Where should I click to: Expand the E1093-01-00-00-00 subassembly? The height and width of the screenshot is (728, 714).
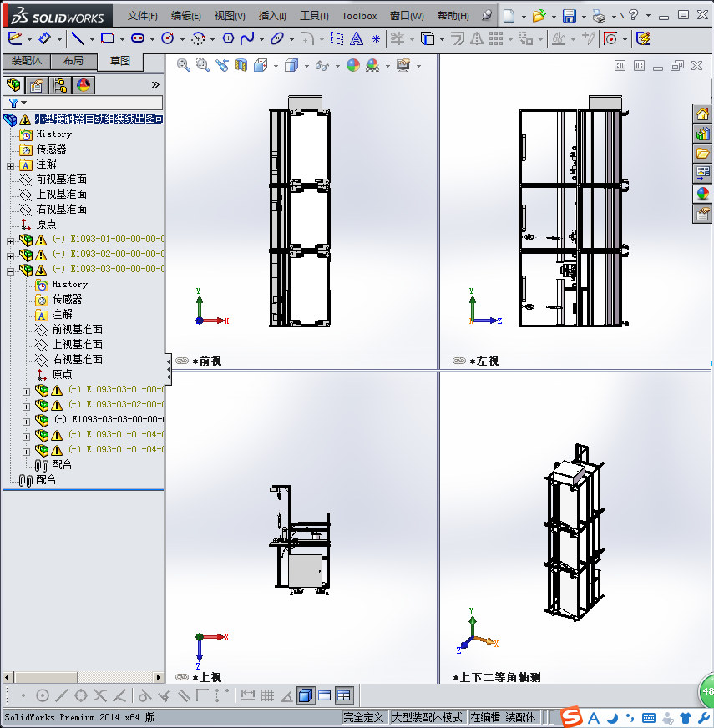(x=10, y=241)
